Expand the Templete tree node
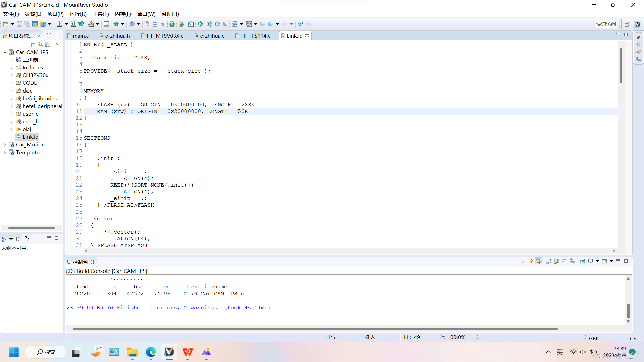The image size is (644, 362). pyautogui.click(x=4, y=152)
